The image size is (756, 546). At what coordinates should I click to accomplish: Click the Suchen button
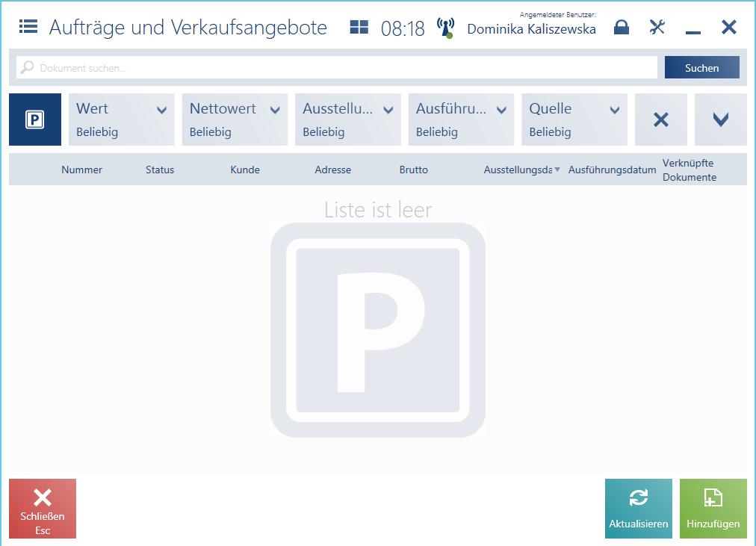[701, 68]
